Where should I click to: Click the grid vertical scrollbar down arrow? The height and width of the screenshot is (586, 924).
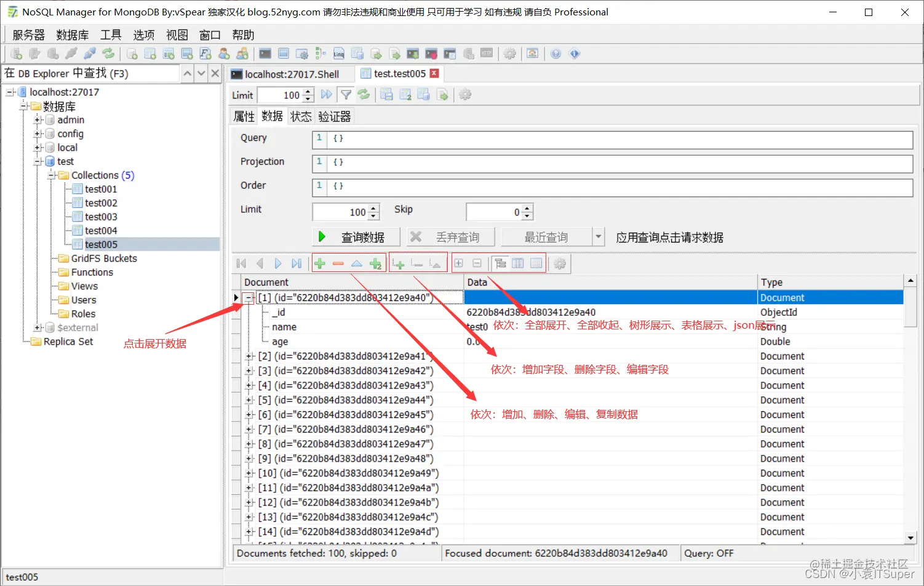pyautogui.click(x=911, y=537)
